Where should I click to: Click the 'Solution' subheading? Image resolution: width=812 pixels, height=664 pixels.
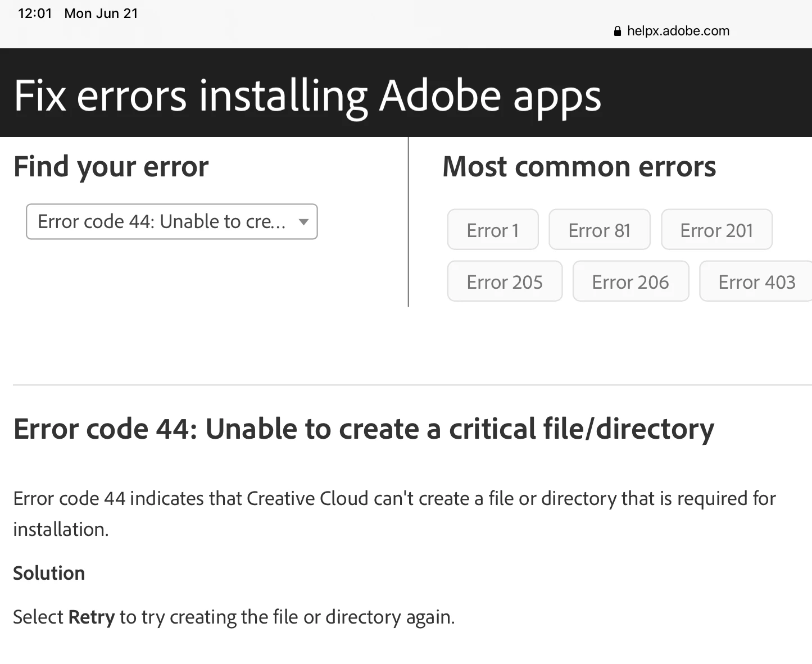[49, 573]
